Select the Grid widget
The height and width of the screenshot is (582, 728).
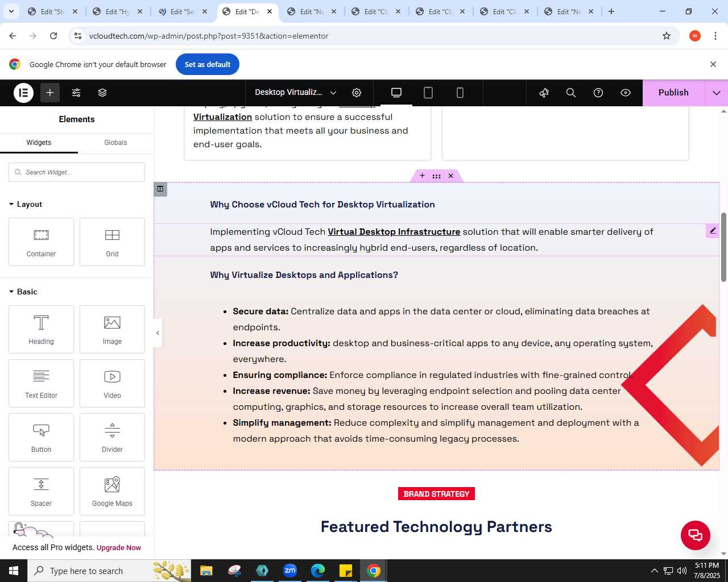(x=112, y=242)
